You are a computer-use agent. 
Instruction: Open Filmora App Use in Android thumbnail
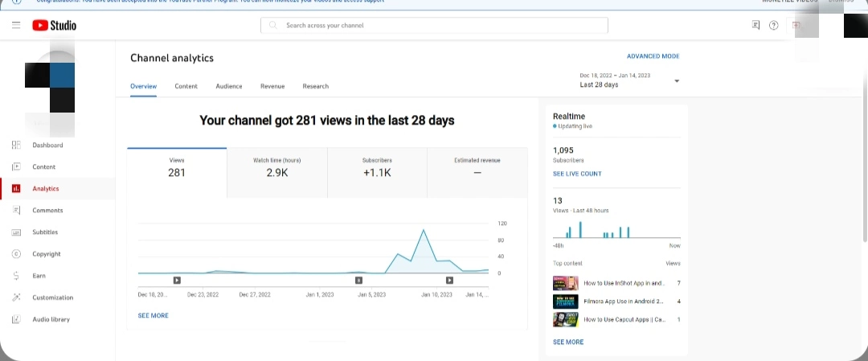click(565, 302)
